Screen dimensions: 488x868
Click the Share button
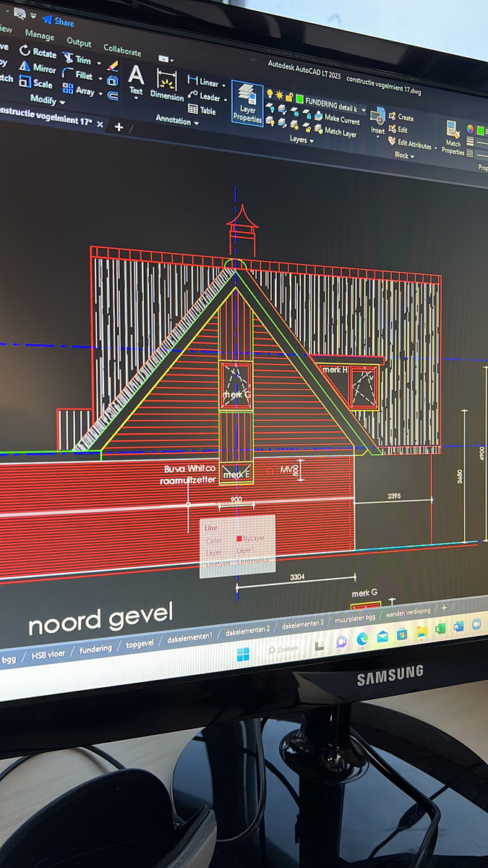[x=58, y=22]
